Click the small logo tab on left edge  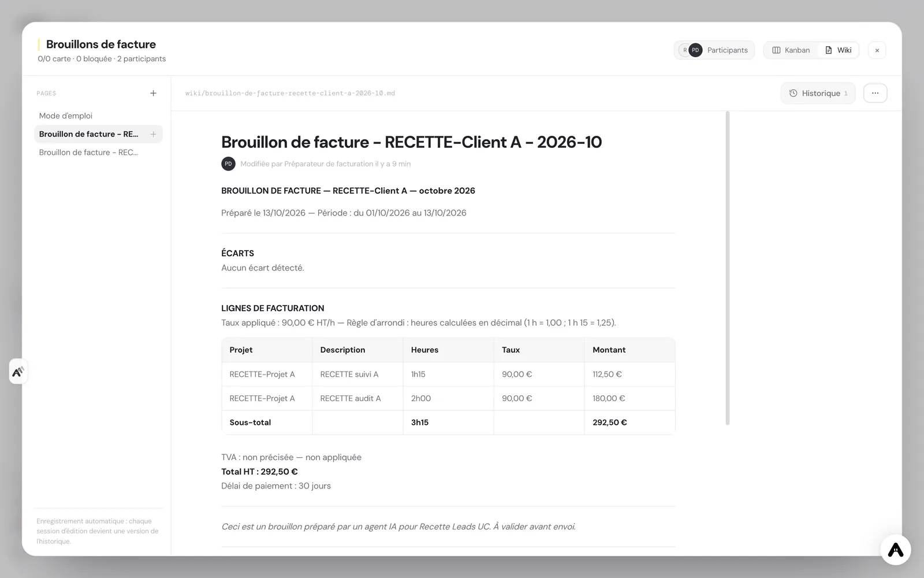(18, 372)
